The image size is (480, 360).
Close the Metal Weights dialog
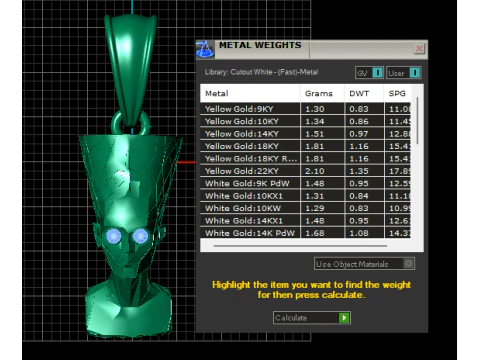[x=419, y=49]
